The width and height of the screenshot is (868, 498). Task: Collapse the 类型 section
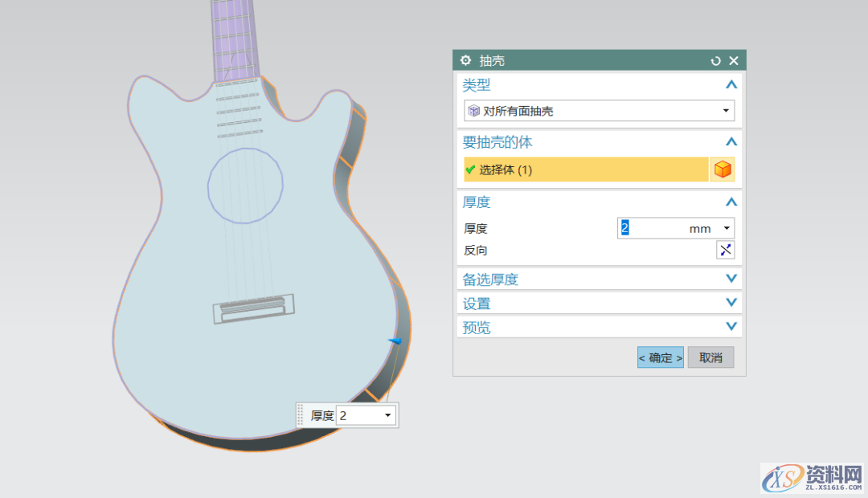pyautogui.click(x=730, y=84)
